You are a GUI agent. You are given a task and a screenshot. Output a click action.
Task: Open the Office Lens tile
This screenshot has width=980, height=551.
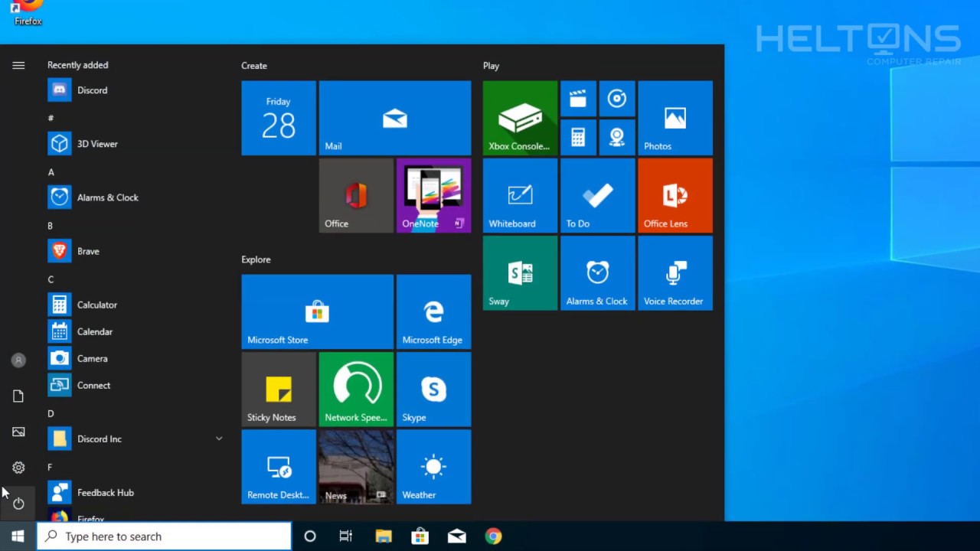[675, 195]
